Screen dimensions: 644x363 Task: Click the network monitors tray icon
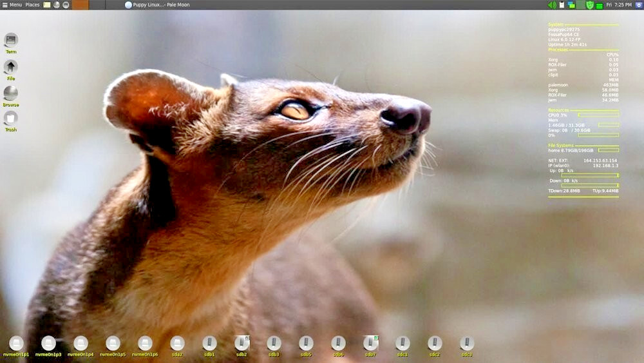[x=571, y=5]
